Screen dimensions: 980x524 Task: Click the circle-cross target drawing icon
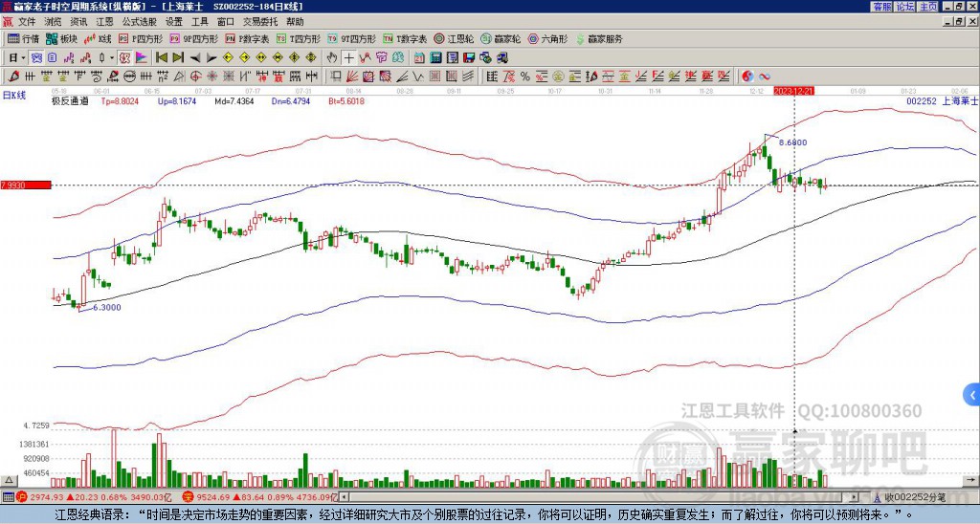point(195,76)
